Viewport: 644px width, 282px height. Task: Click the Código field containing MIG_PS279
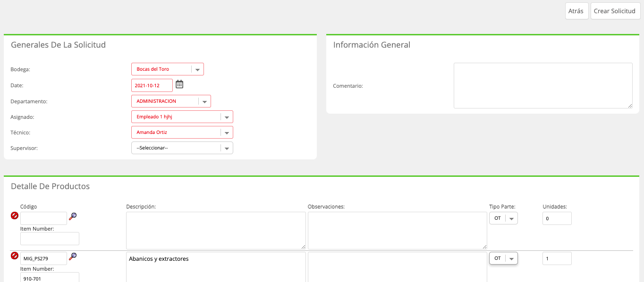tap(43, 258)
